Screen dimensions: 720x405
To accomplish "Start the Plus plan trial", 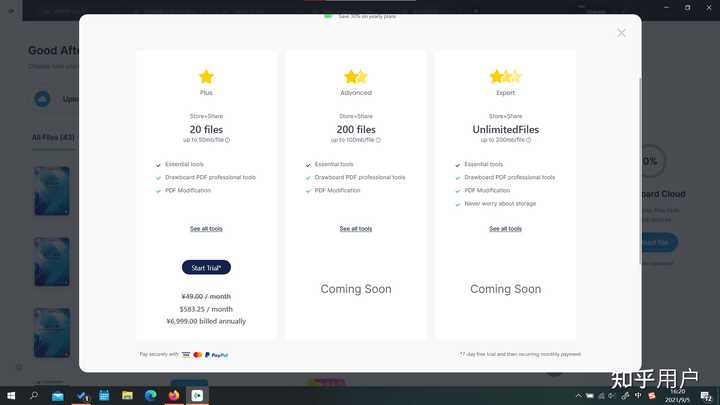I will tap(206, 267).
